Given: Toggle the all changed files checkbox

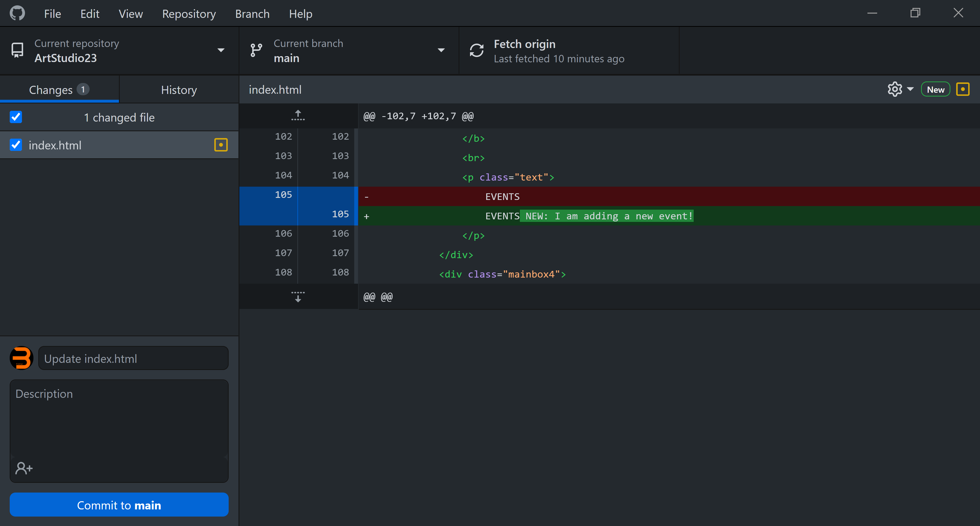Looking at the screenshot, I should click(x=16, y=117).
